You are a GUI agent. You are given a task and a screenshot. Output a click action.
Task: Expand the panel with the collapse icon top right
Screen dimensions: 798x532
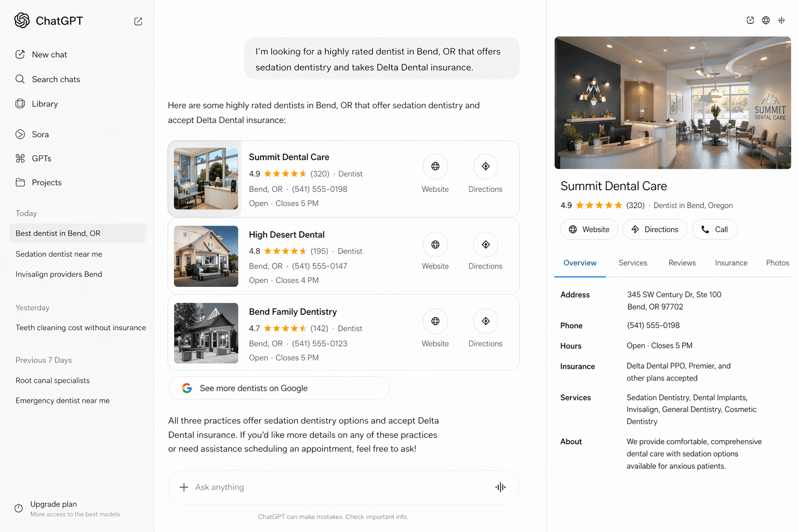point(781,20)
